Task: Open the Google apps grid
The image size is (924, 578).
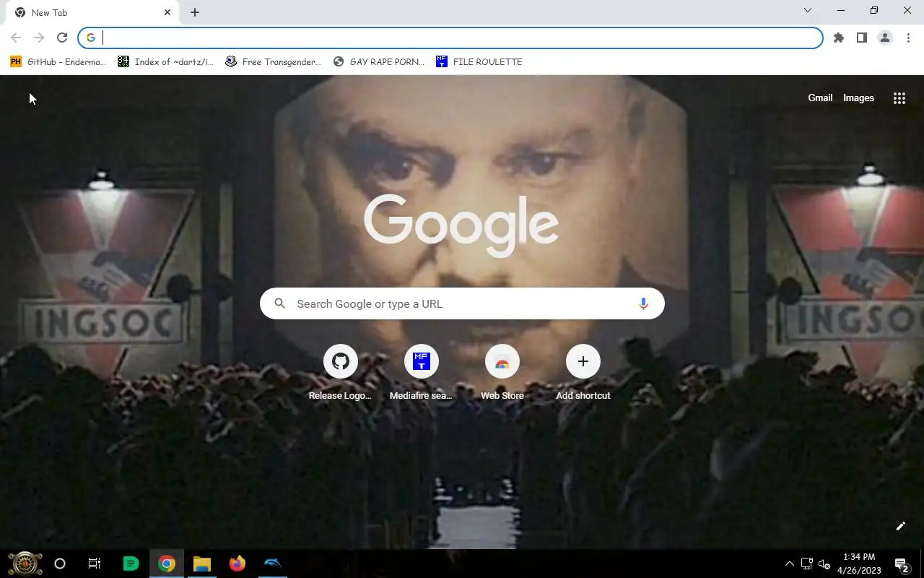Action: [899, 98]
